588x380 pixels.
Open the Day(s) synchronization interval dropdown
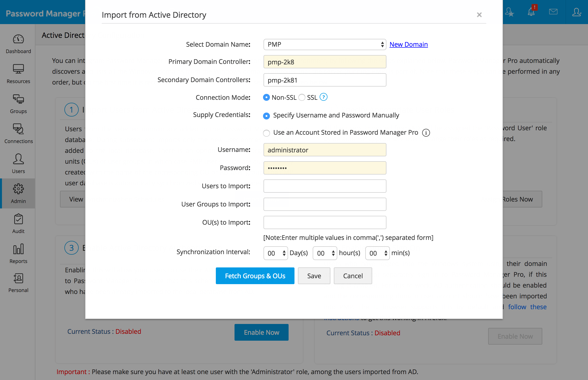click(275, 253)
